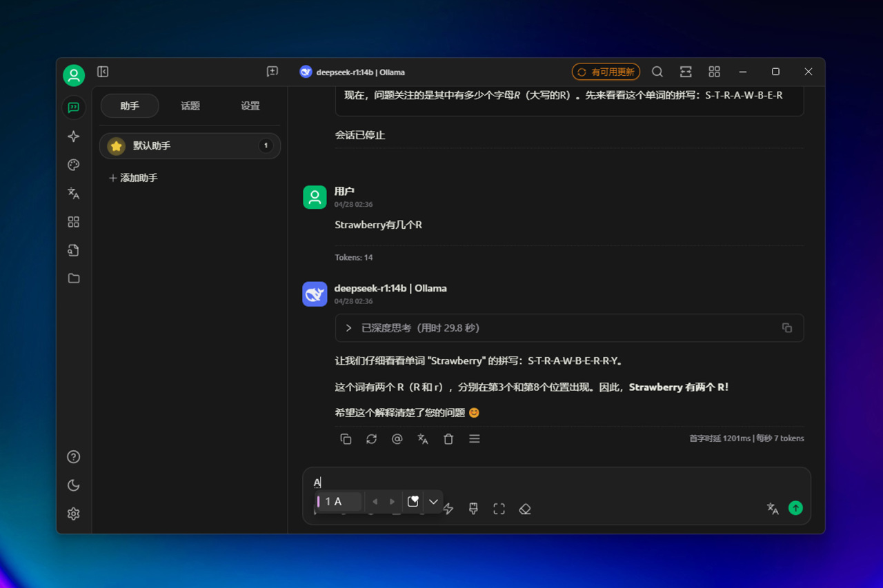The width and height of the screenshot is (883, 588).
Task: Open the grid apps icon in title bar
Action: tap(715, 72)
